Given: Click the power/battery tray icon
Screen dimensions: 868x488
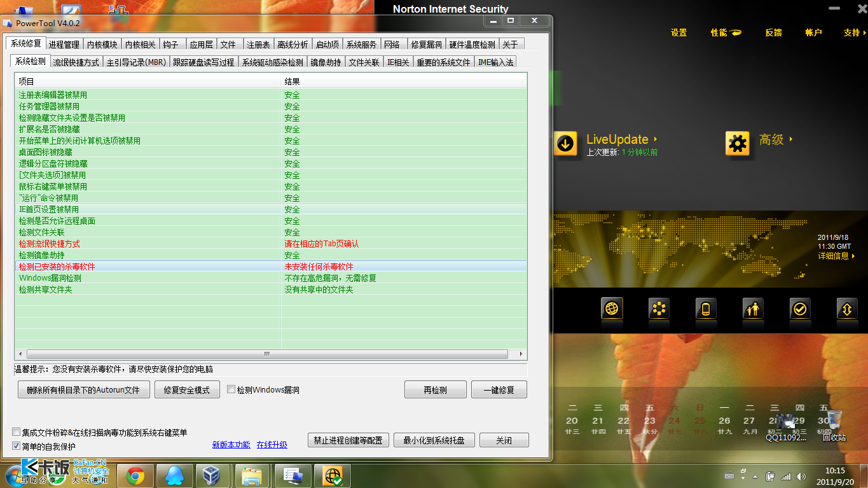Looking at the screenshot, I should (x=770, y=476).
